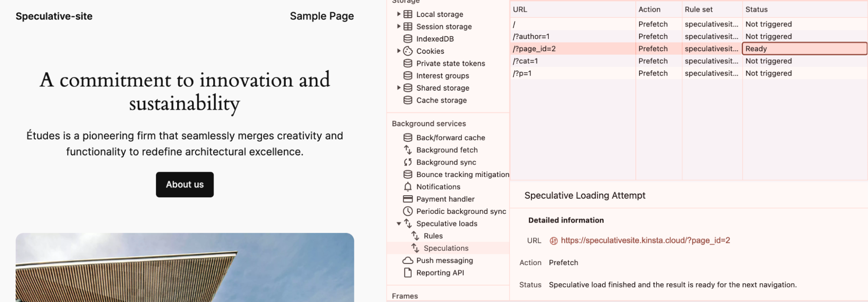868x302 pixels.
Task: Click the Payment handler card icon
Action: coord(408,199)
